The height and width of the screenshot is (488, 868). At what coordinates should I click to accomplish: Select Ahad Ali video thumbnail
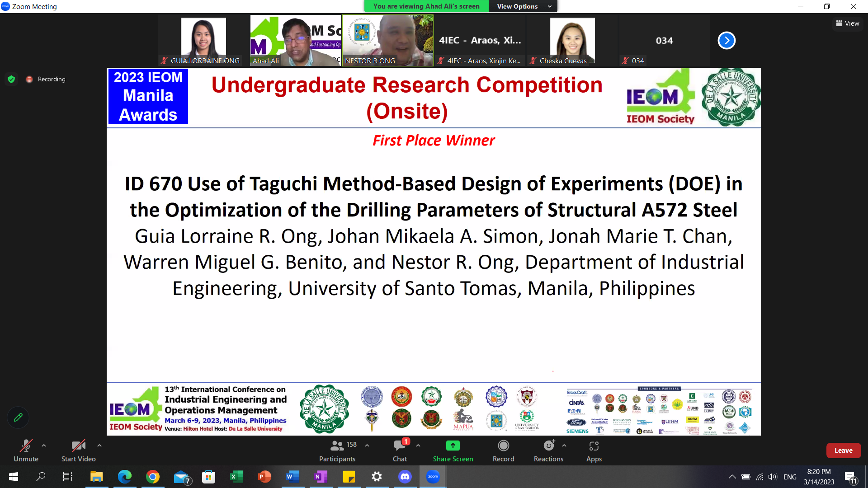point(296,41)
